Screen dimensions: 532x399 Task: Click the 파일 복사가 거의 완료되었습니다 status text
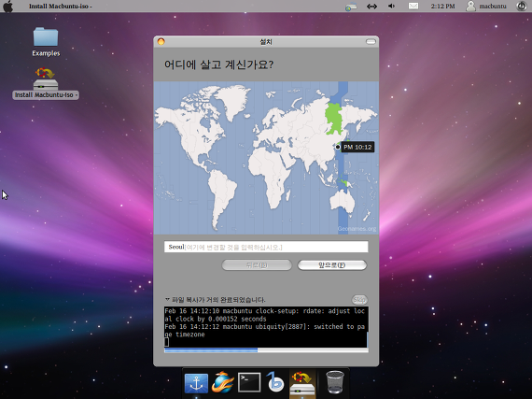pos(218,300)
